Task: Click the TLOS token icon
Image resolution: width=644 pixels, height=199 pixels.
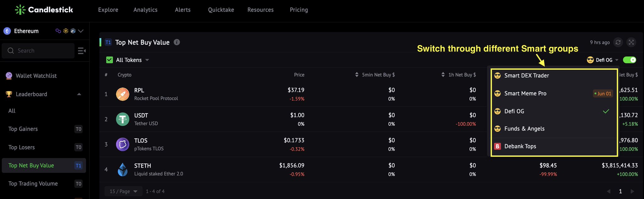Action: [123, 144]
